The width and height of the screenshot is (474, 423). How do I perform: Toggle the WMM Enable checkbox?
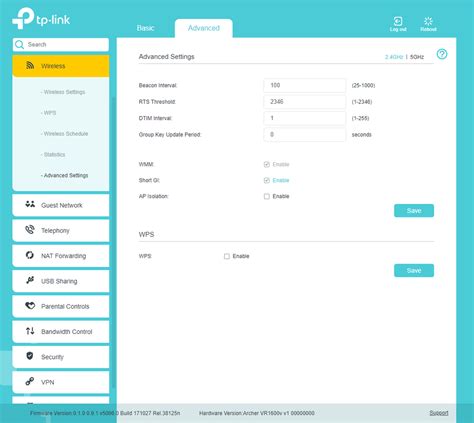coord(267,164)
